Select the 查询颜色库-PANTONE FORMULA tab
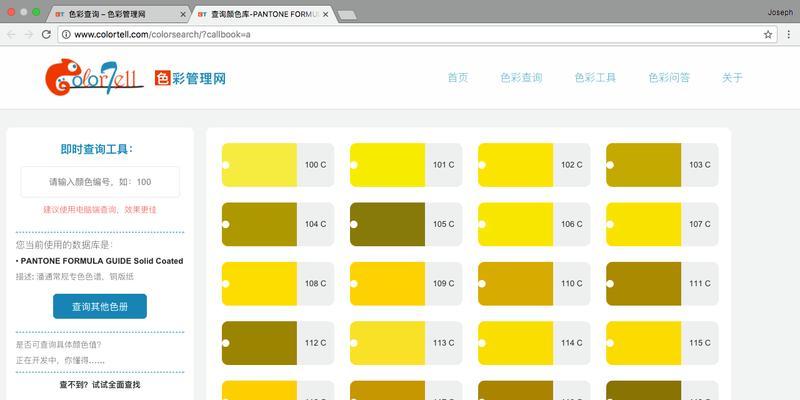Screen dimensions: 800x400 click(x=264, y=14)
